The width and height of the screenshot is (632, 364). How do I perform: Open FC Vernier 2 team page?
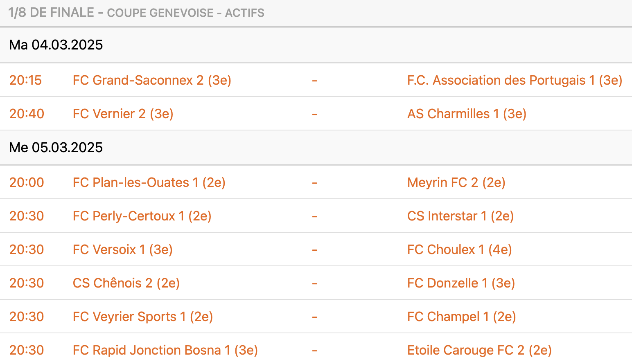point(123,114)
